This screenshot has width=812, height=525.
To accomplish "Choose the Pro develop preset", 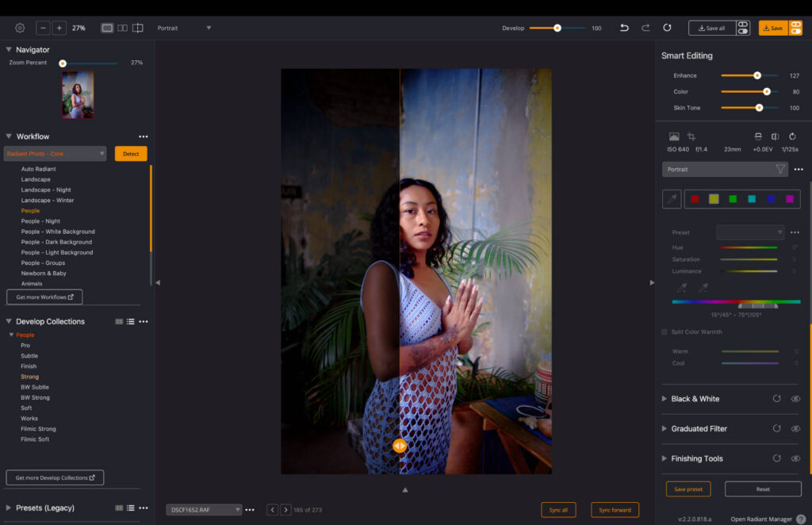I will (25, 345).
